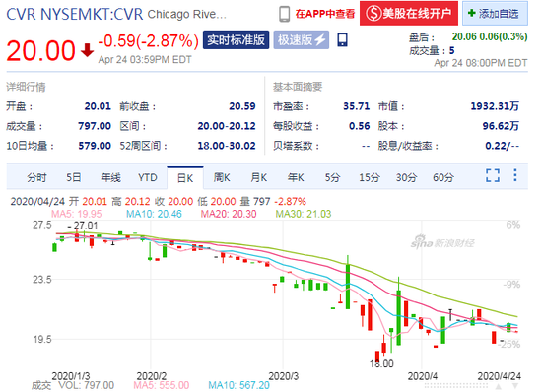Click the 市值 value 1932.31万
Image resolution: width=542 pixels, height=392 pixels.
(495, 106)
